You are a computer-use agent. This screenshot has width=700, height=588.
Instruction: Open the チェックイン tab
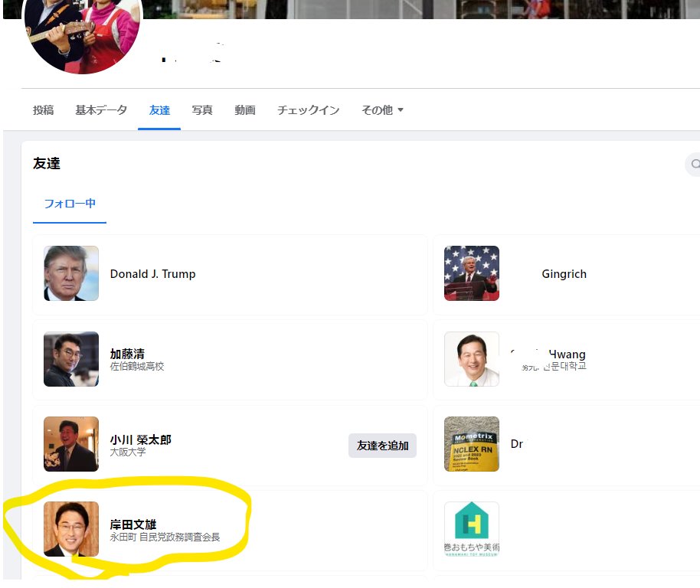coord(309,109)
